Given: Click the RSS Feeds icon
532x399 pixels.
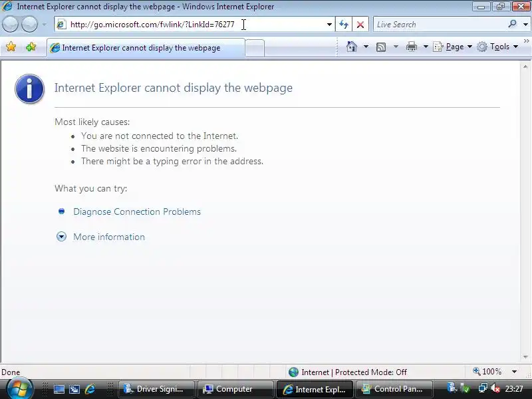Looking at the screenshot, I should coord(381,47).
